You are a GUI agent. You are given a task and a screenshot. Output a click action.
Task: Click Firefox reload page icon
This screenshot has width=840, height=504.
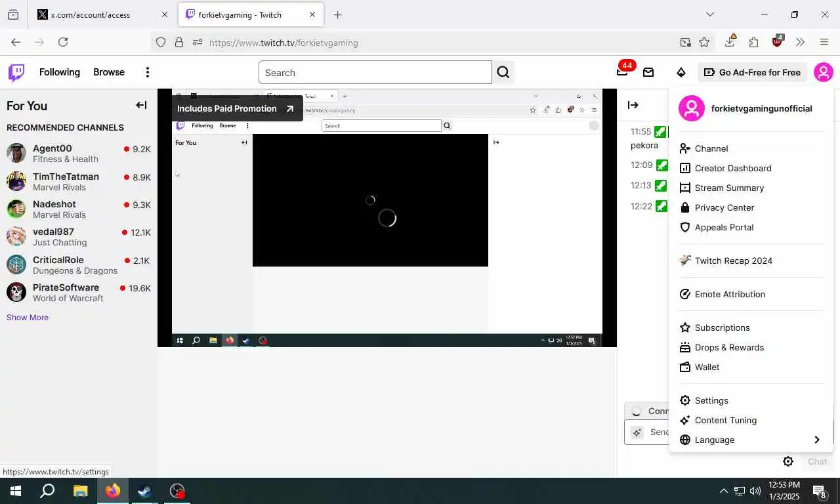pyautogui.click(x=63, y=42)
